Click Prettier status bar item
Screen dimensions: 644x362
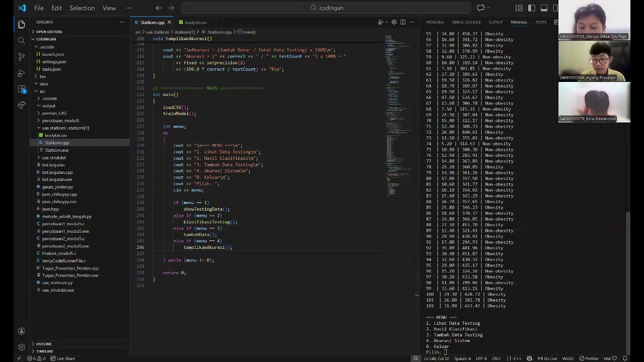point(589,358)
